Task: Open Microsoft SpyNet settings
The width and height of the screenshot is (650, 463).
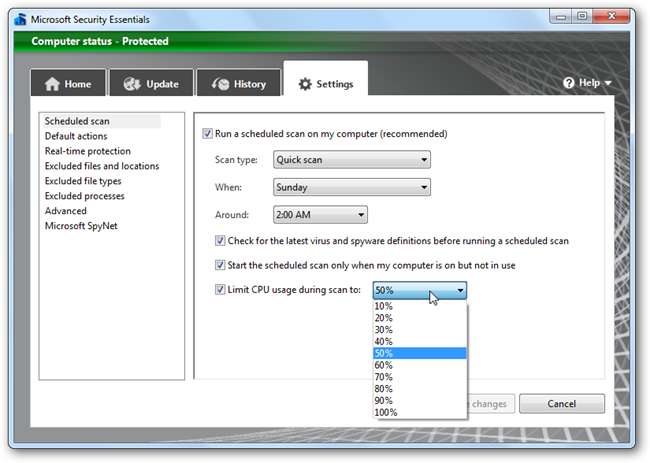Action: pyautogui.click(x=81, y=225)
